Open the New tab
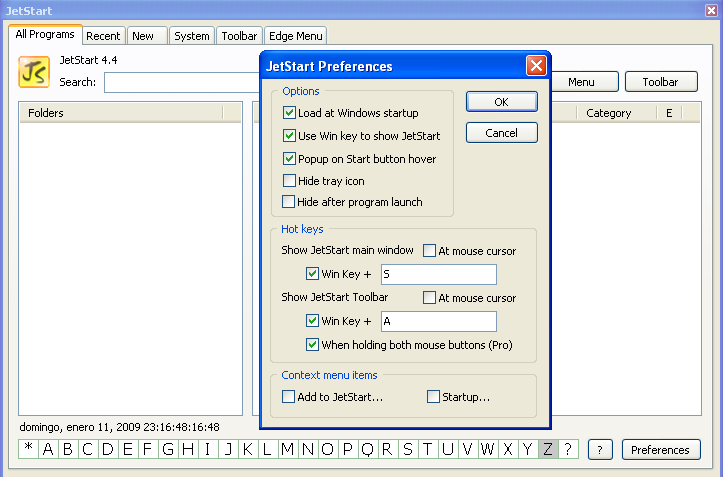 click(x=147, y=36)
